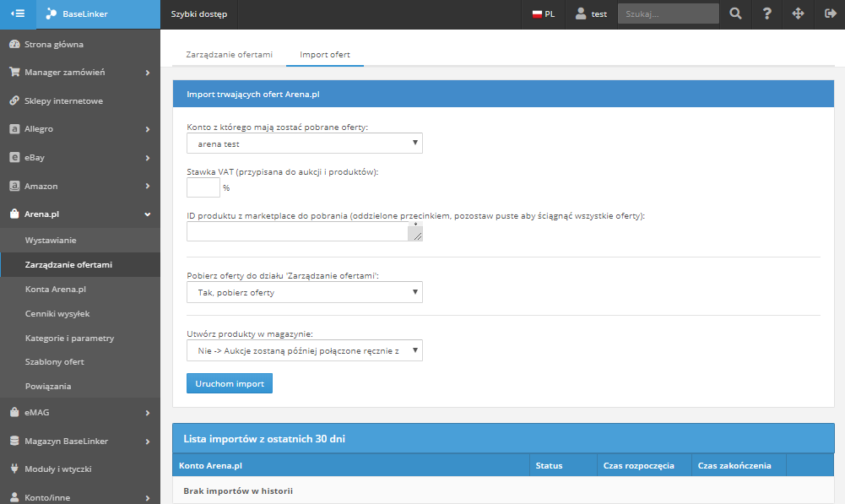Viewport: 845px width, 504px height.
Task: Click the search magnifier icon
Action: [x=735, y=14]
